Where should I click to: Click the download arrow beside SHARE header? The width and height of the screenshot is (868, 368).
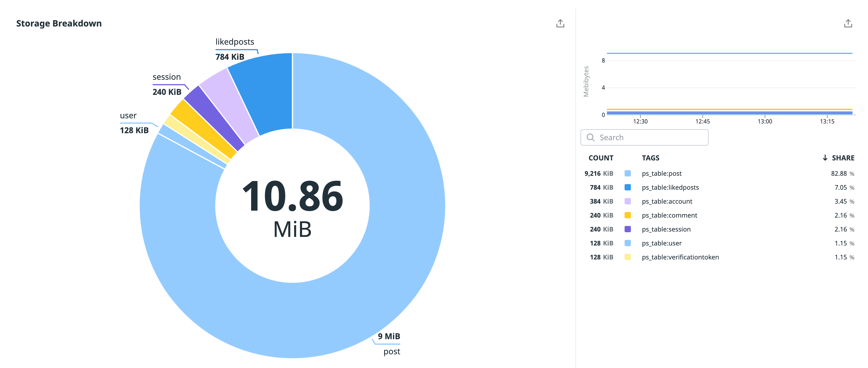[x=825, y=158]
